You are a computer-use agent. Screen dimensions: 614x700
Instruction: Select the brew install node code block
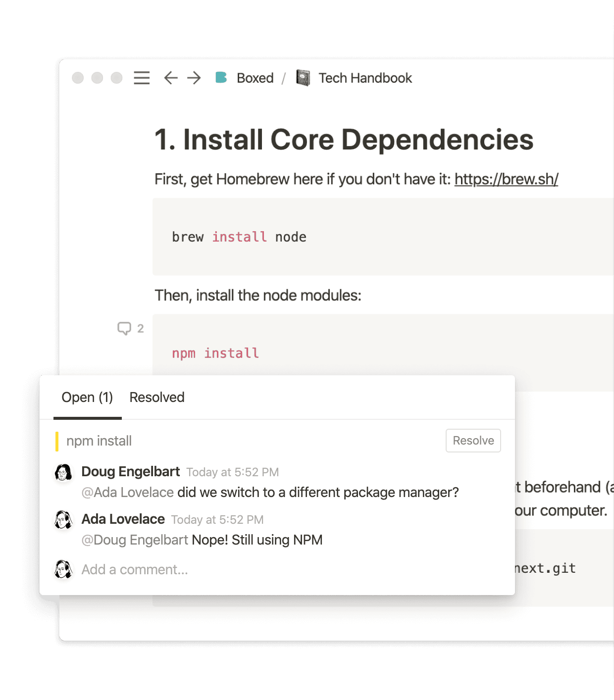coord(239,237)
